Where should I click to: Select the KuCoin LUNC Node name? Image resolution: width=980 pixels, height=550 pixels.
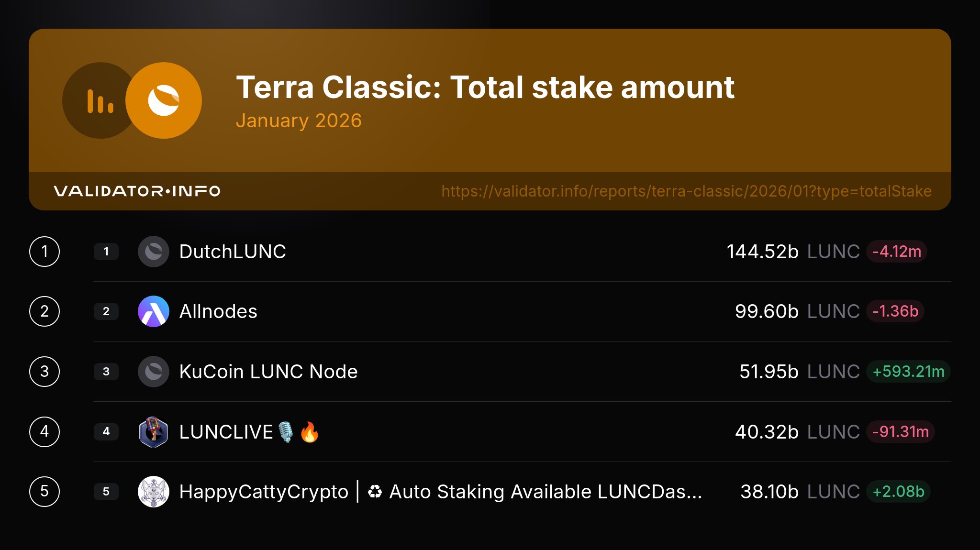268,372
